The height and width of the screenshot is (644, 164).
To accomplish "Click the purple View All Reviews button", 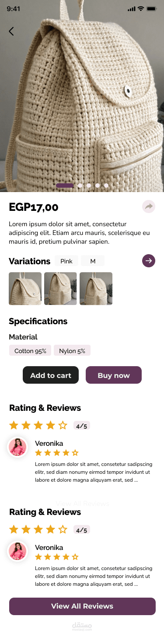I will 82,606.
